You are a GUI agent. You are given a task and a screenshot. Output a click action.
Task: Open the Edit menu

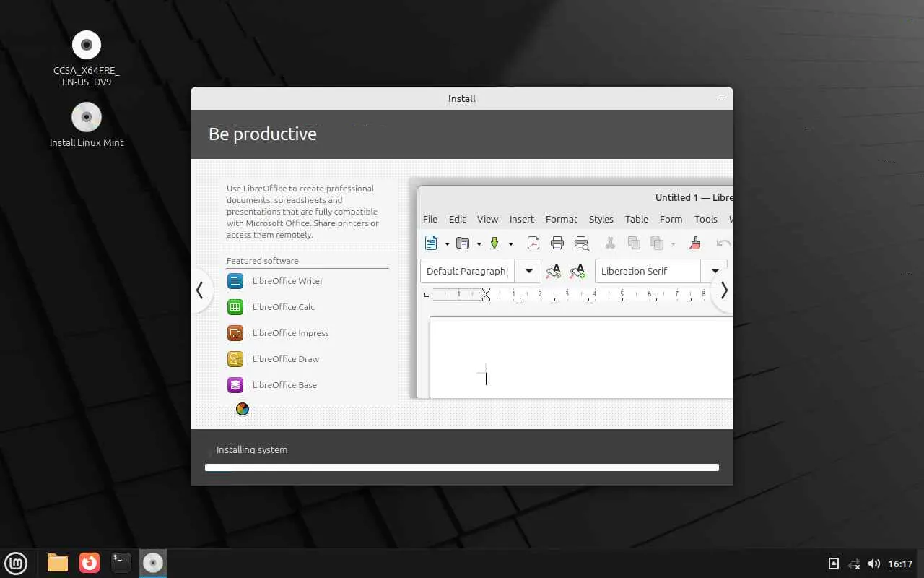pyautogui.click(x=457, y=219)
